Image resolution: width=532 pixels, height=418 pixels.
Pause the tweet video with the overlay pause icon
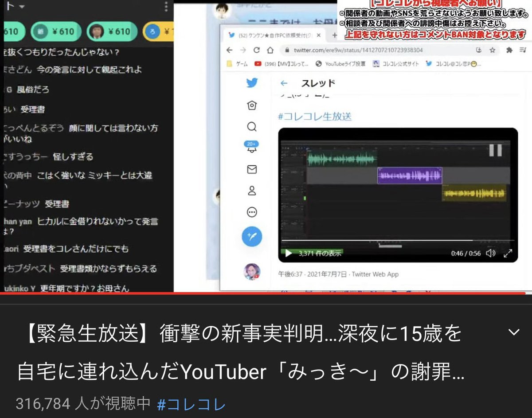(495, 150)
